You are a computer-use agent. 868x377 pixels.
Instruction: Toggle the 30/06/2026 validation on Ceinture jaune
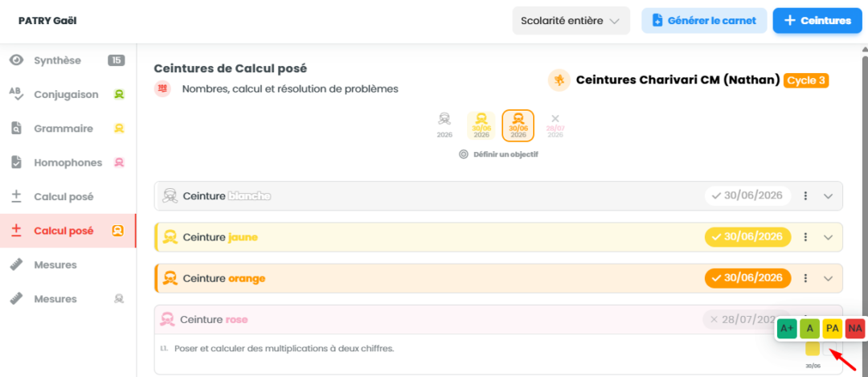click(x=748, y=237)
